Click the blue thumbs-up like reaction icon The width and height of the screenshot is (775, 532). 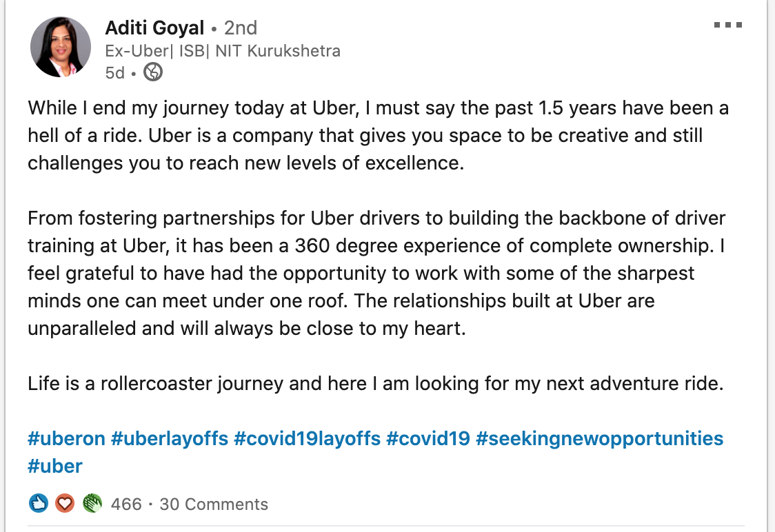click(39, 503)
